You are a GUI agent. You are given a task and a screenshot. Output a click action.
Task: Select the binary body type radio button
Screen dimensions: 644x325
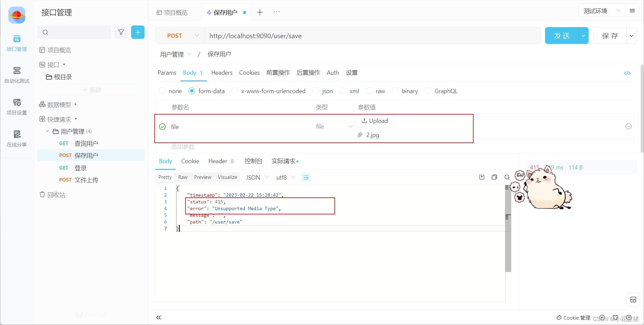point(395,91)
